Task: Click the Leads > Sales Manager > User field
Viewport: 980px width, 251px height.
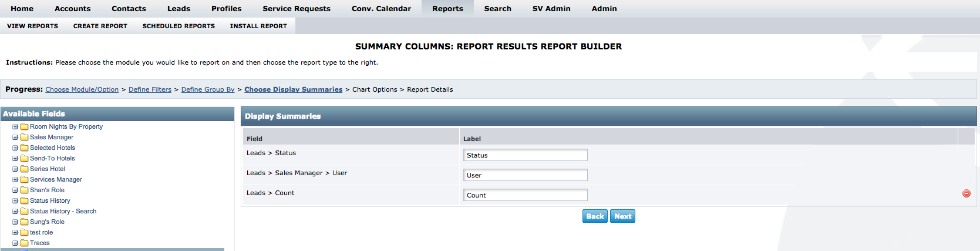Action: tap(297, 173)
